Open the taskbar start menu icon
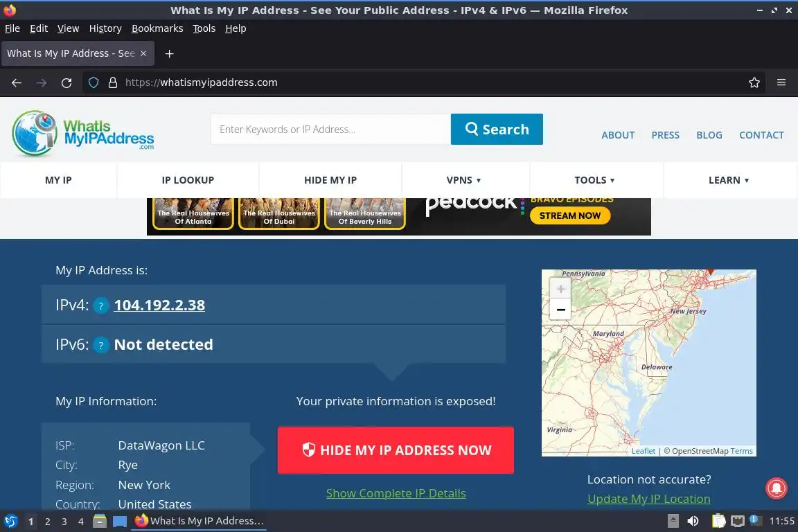Image resolution: width=798 pixels, height=532 pixels. pyautogui.click(x=10, y=521)
